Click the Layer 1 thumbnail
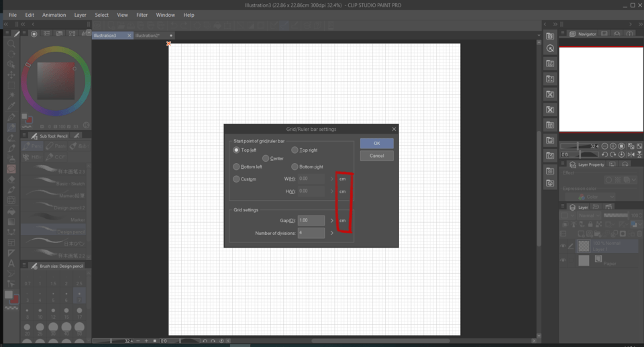The height and width of the screenshot is (347, 644). (584, 246)
